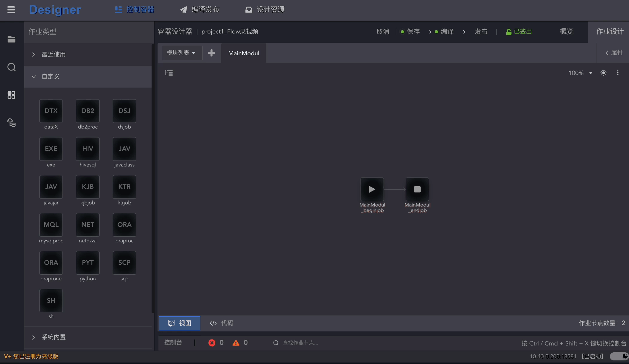Click the MainModul_endjob stop node
Screen dimensions: 629x364
click(417, 189)
